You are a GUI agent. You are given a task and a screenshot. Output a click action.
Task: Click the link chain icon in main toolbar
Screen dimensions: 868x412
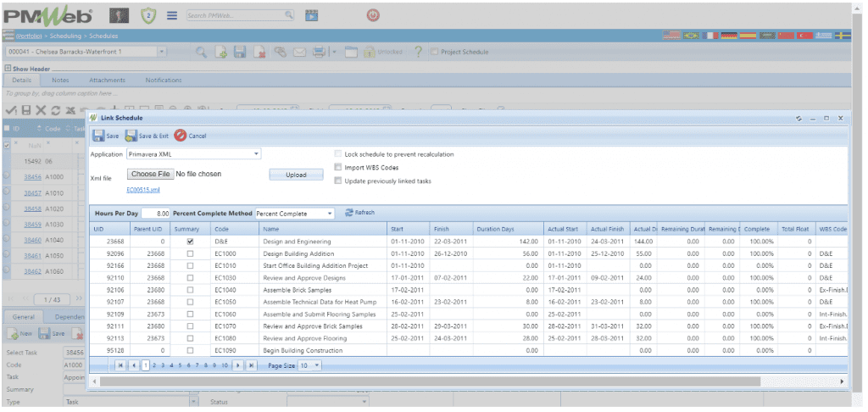tap(280, 52)
